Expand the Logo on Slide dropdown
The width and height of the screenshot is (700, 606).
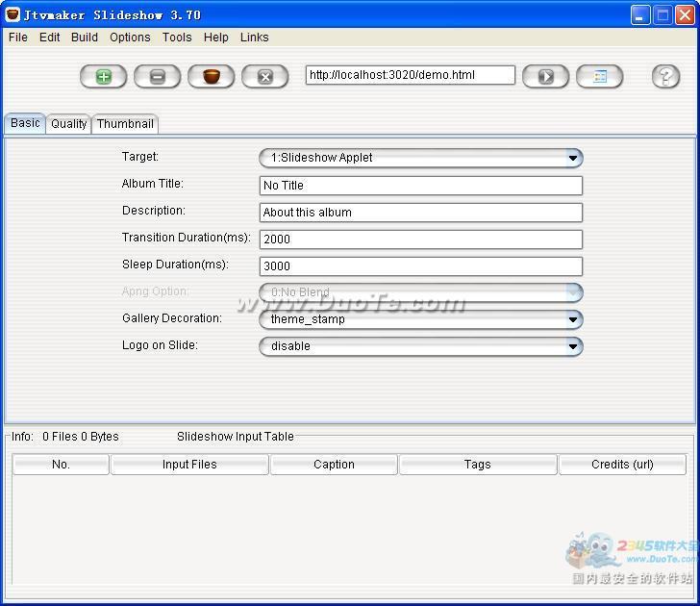point(421,346)
